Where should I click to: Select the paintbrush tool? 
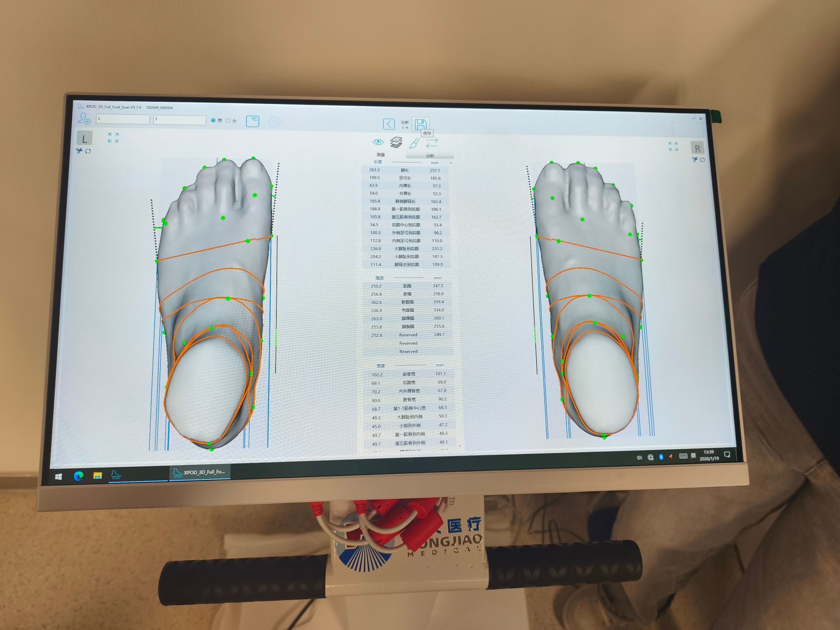click(x=414, y=143)
